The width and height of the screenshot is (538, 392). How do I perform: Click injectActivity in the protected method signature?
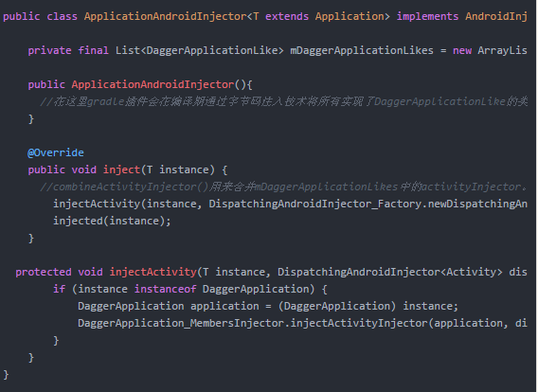point(152,272)
